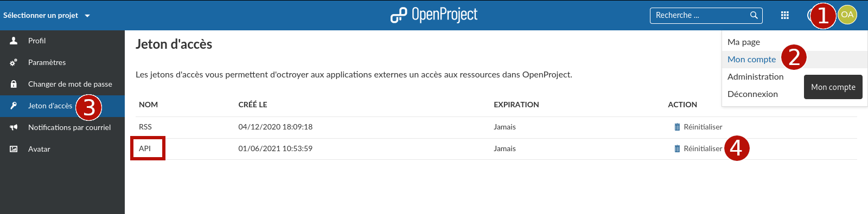This screenshot has width=868, height=214.
Task: Click the CRÉÉ LE column header
Action: (253, 105)
